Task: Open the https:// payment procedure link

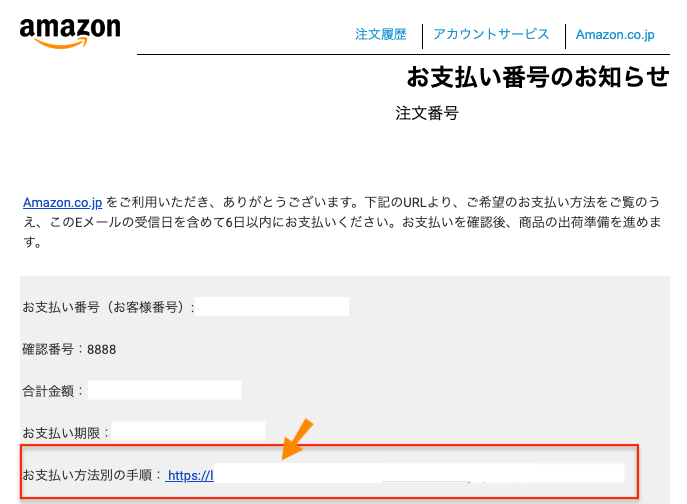Action: point(190,475)
